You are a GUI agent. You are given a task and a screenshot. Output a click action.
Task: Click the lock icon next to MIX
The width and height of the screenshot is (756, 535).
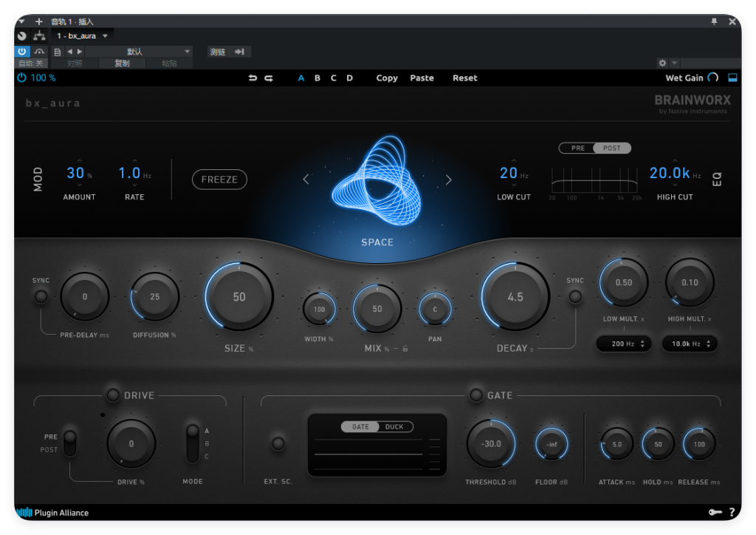[405, 348]
